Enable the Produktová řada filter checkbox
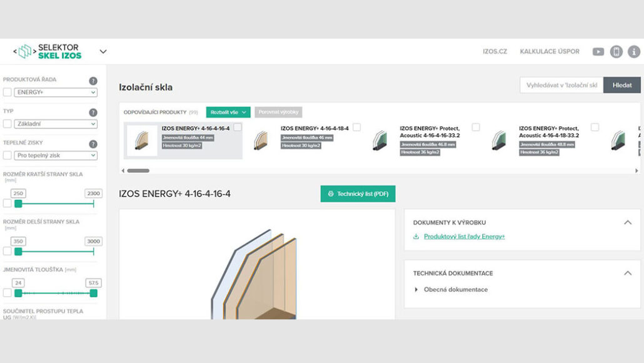This screenshot has width=644, height=363. tap(7, 92)
